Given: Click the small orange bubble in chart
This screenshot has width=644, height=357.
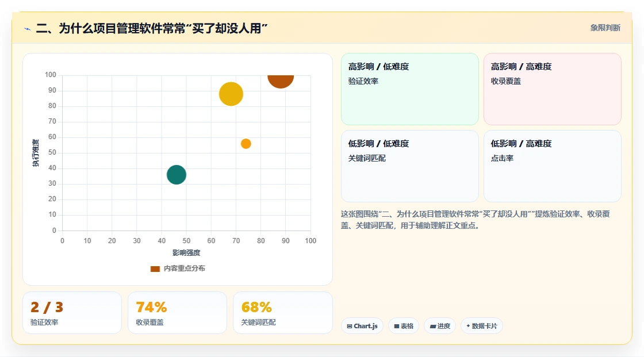Looking at the screenshot, I should click(246, 144).
